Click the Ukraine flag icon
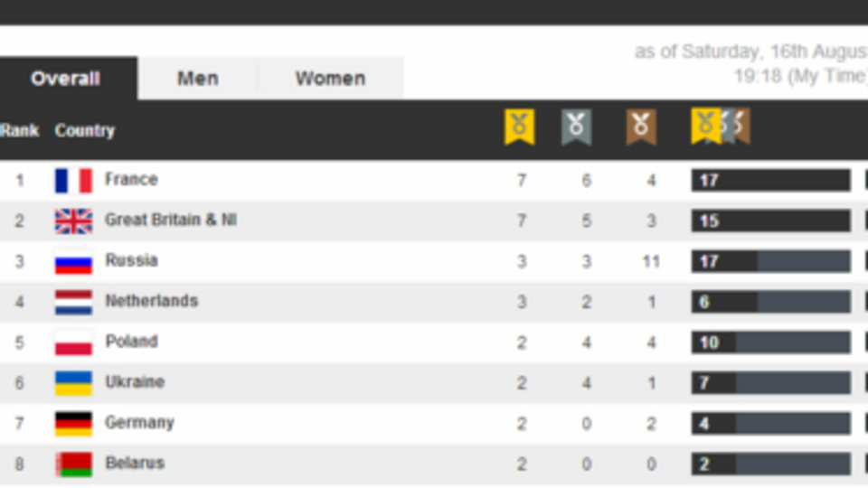The width and height of the screenshot is (868, 488). point(73,383)
